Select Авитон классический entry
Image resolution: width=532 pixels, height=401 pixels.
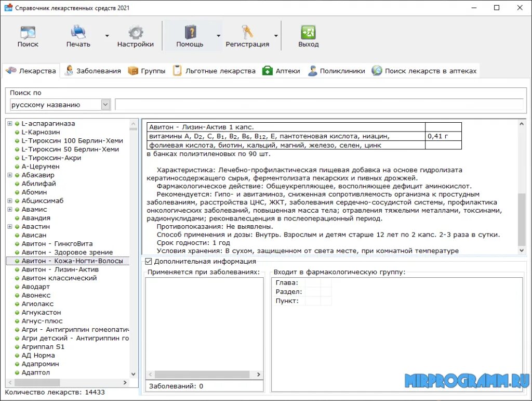[59, 278]
